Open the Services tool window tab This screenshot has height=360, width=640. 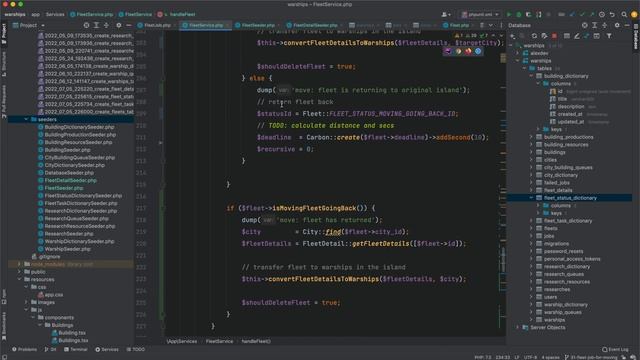pos(107,349)
